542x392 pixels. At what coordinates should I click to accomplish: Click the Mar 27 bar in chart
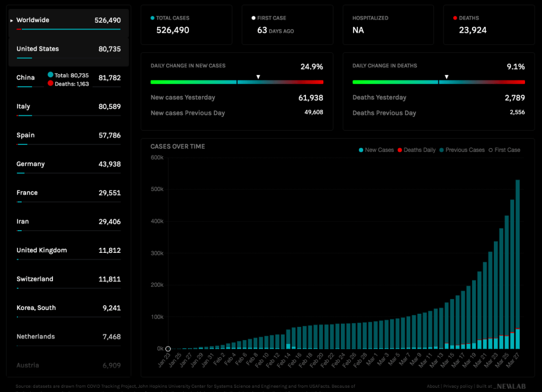pyautogui.click(x=517, y=265)
